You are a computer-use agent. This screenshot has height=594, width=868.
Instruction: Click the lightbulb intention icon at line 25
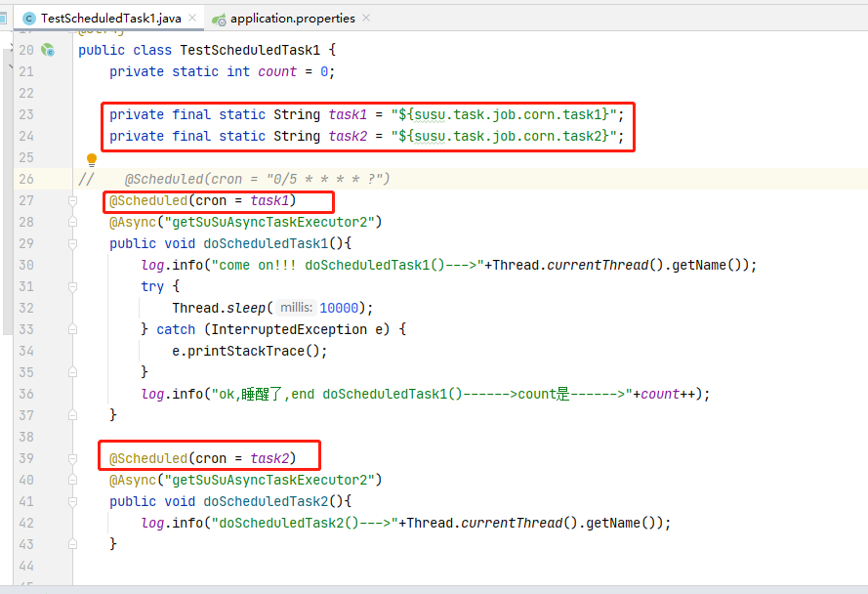pos(91,158)
